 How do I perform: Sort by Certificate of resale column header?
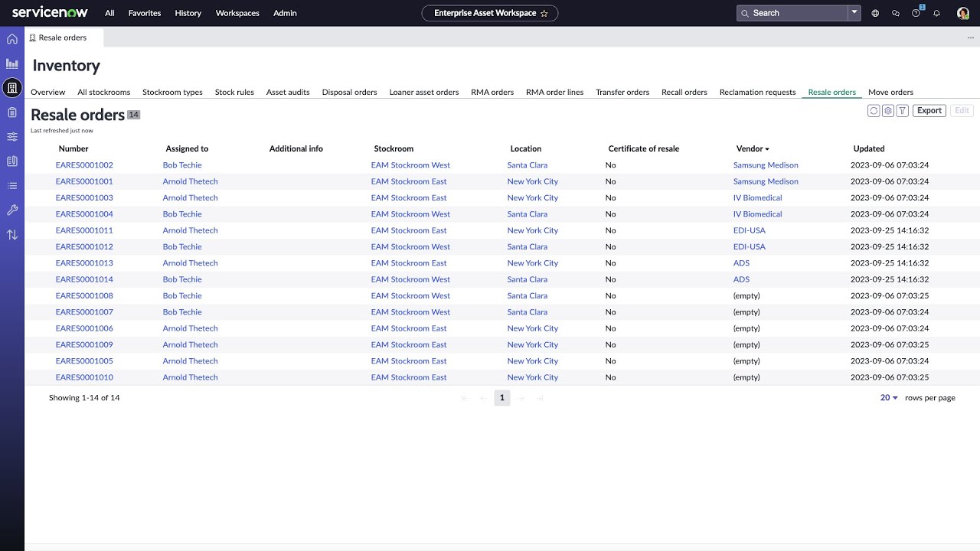pos(643,148)
